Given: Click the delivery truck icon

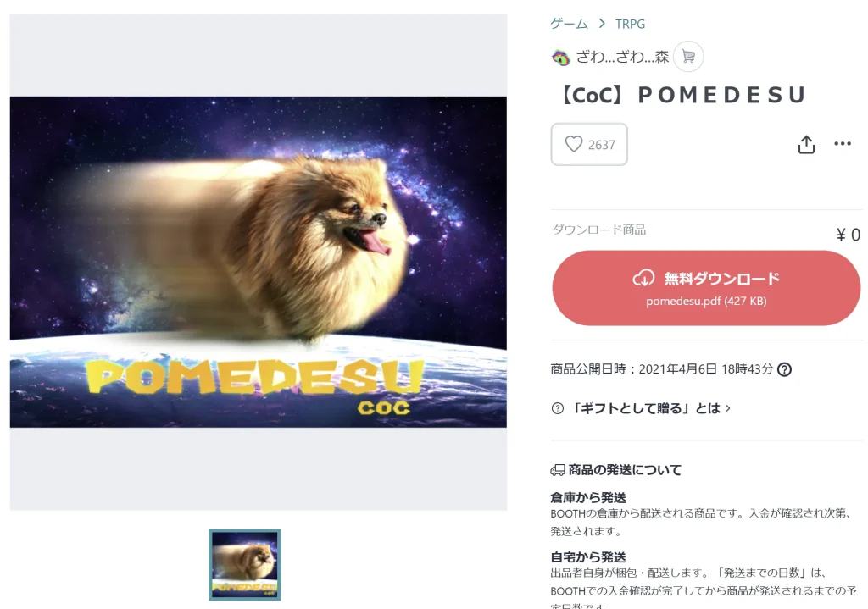Looking at the screenshot, I should click(558, 470).
